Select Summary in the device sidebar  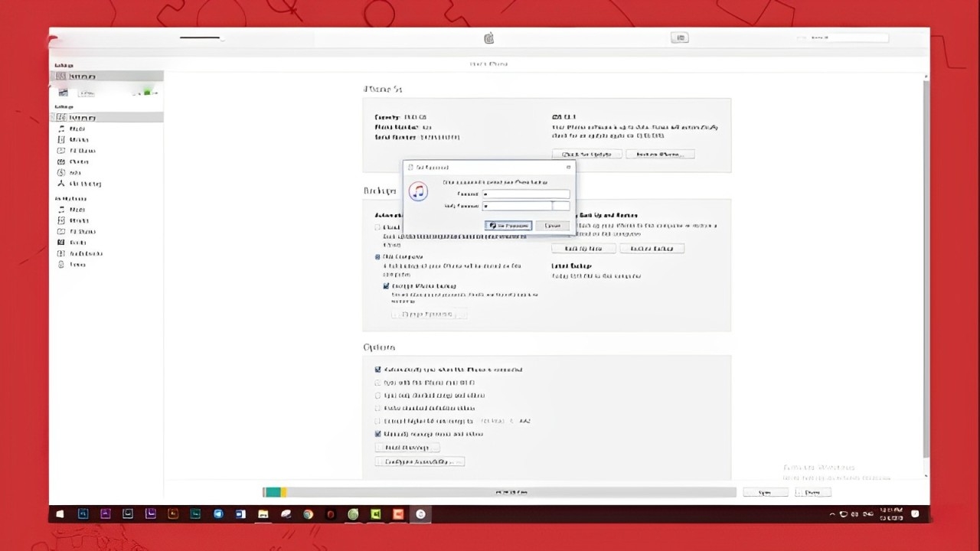[107, 117]
